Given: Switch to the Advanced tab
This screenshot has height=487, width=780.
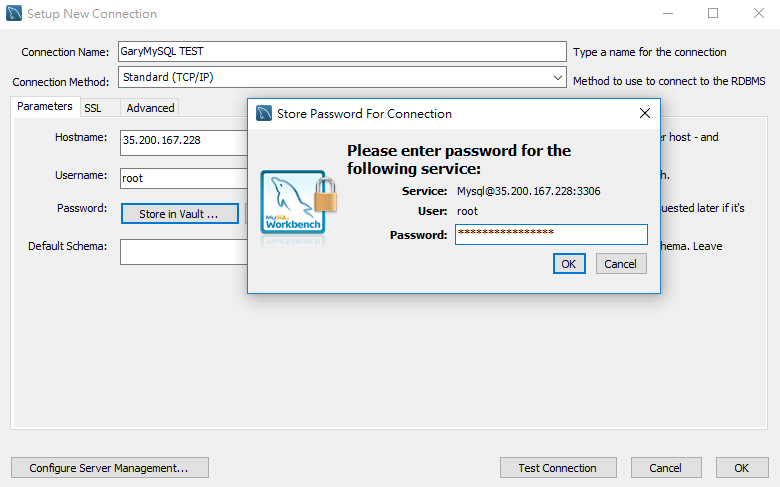Looking at the screenshot, I should tap(150, 108).
